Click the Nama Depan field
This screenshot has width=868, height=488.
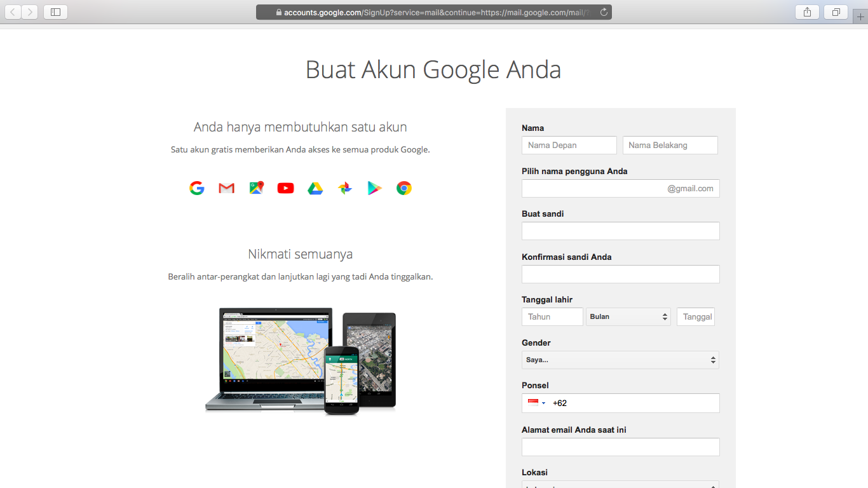pos(569,145)
